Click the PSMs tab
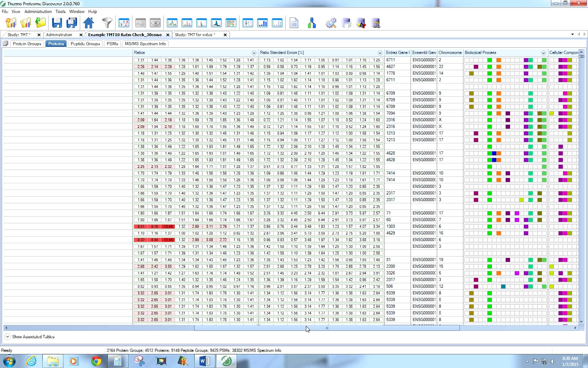The image size is (588, 368). [x=112, y=44]
